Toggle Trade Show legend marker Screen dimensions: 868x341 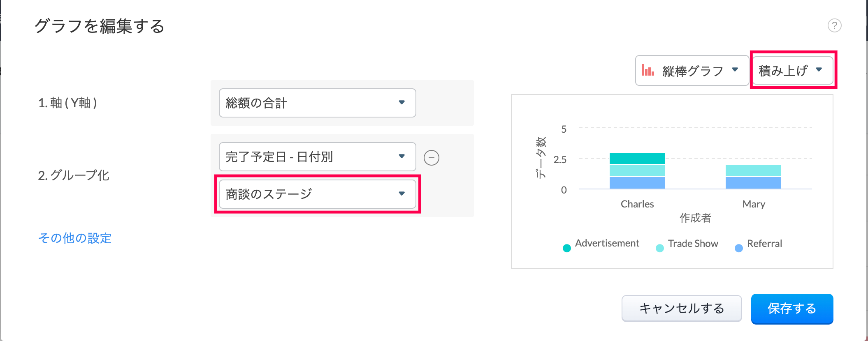(x=660, y=248)
